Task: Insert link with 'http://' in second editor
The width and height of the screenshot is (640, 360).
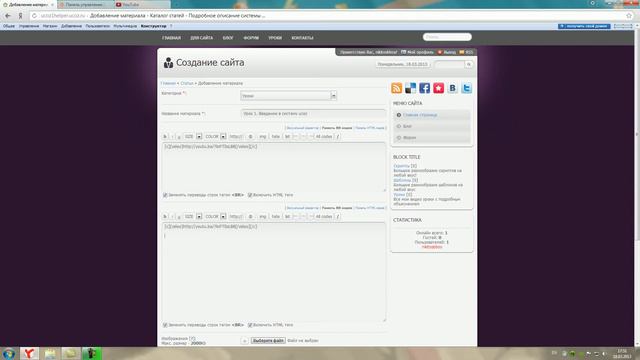Action: [x=236, y=216]
